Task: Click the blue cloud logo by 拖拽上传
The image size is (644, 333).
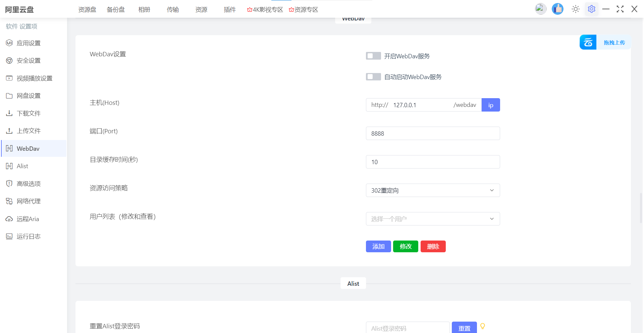Action: pyautogui.click(x=588, y=42)
